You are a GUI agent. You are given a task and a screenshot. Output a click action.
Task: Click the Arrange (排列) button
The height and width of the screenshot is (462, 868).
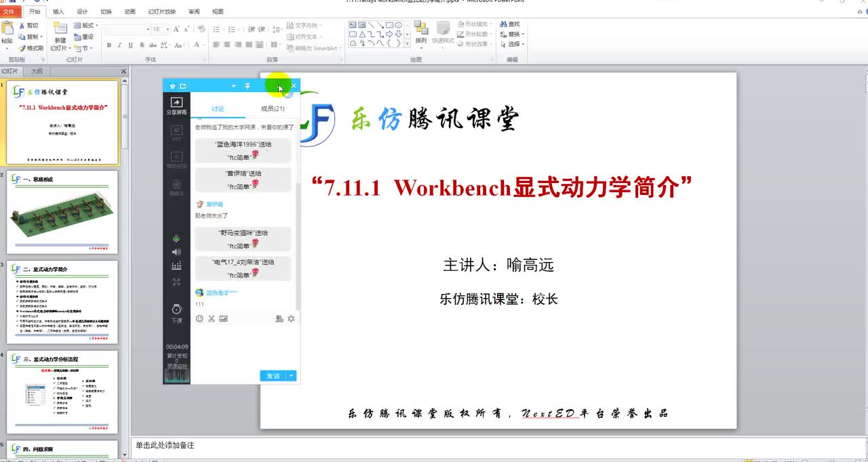click(x=421, y=33)
